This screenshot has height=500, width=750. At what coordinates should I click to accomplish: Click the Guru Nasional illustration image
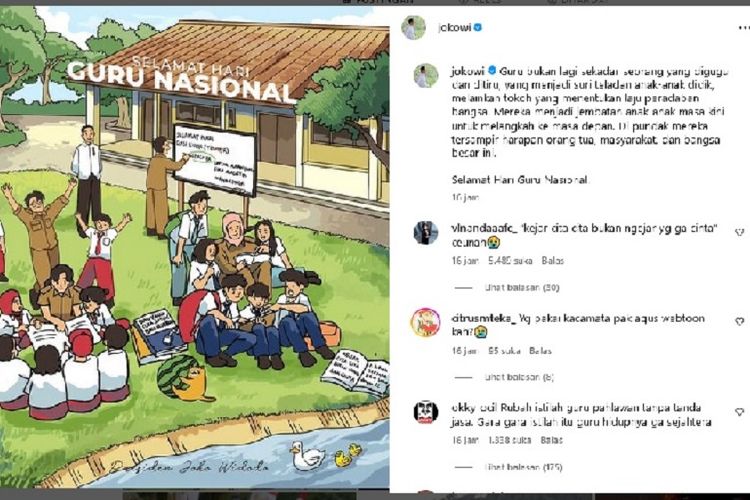(x=194, y=247)
